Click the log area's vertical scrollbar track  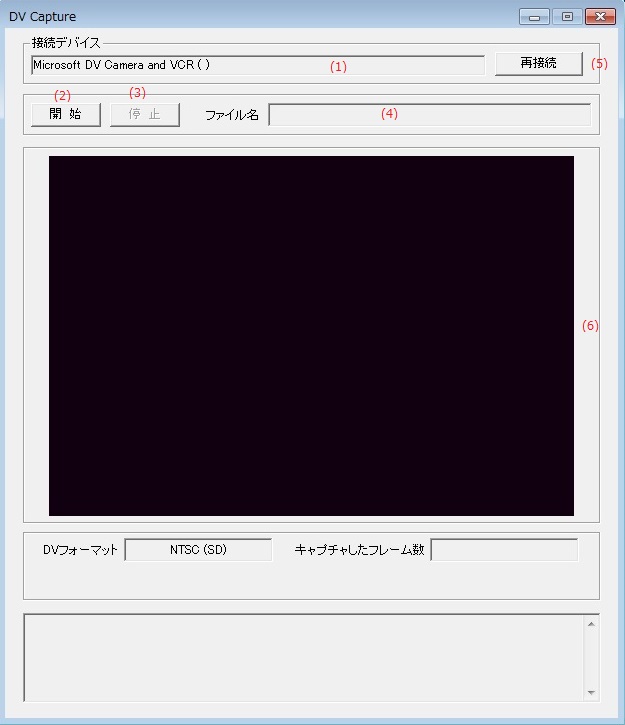click(x=591, y=657)
